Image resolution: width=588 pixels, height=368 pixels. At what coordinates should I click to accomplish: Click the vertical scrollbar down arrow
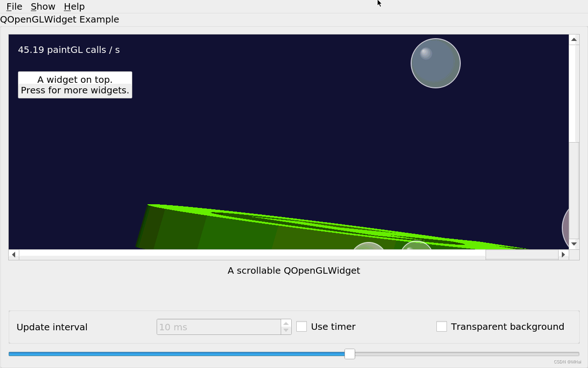(x=574, y=244)
